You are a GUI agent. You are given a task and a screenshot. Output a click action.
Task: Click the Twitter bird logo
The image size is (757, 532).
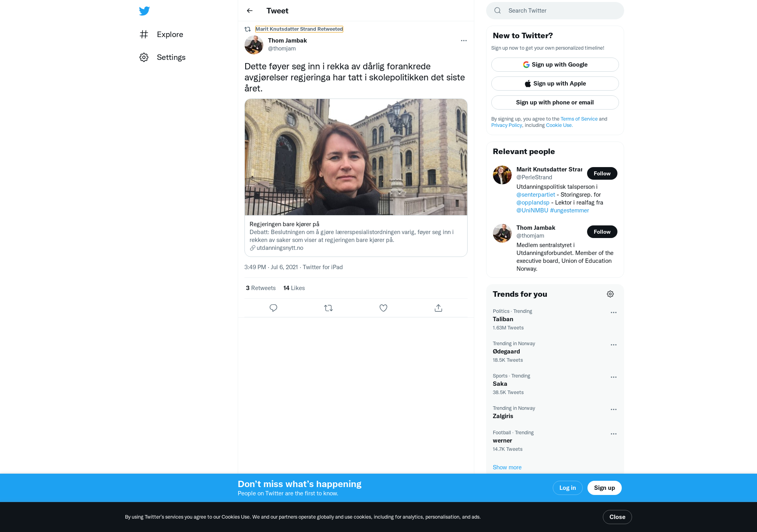click(x=144, y=11)
